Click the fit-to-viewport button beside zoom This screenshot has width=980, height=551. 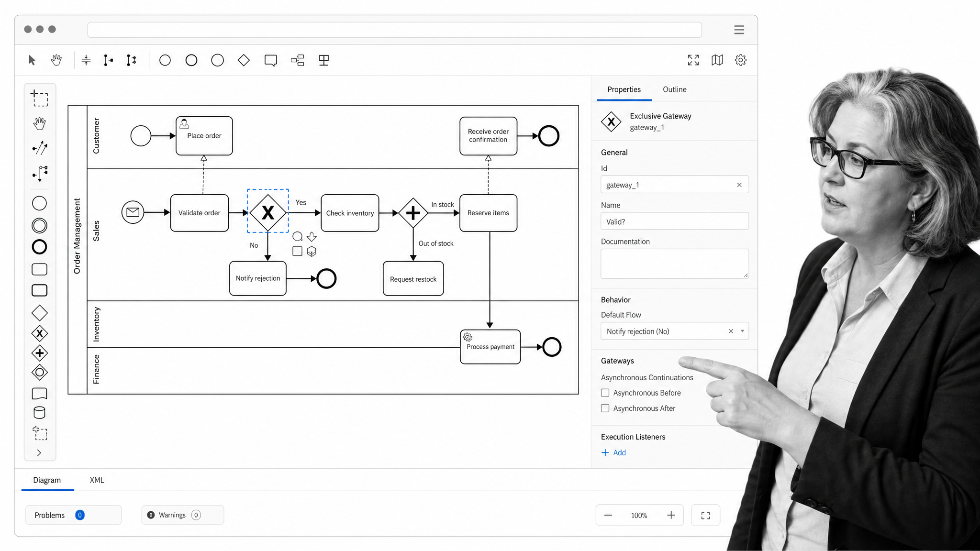coord(706,515)
